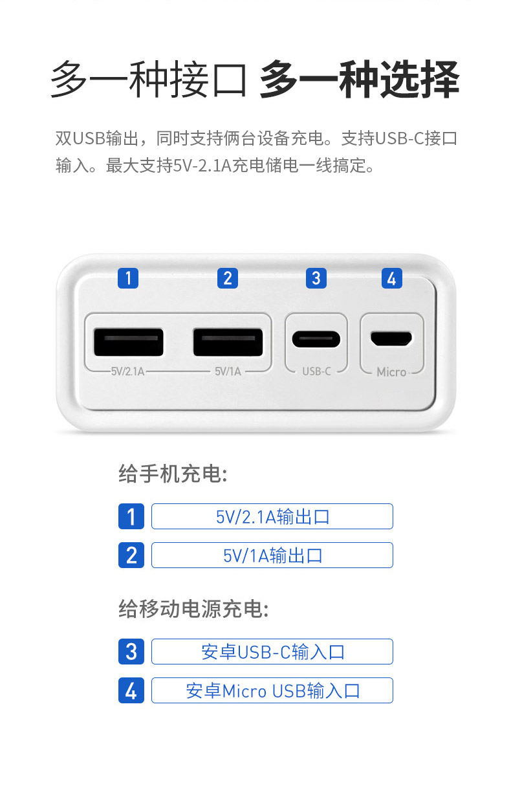
Task: Click the Micro USB port opening
Action: (x=391, y=339)
